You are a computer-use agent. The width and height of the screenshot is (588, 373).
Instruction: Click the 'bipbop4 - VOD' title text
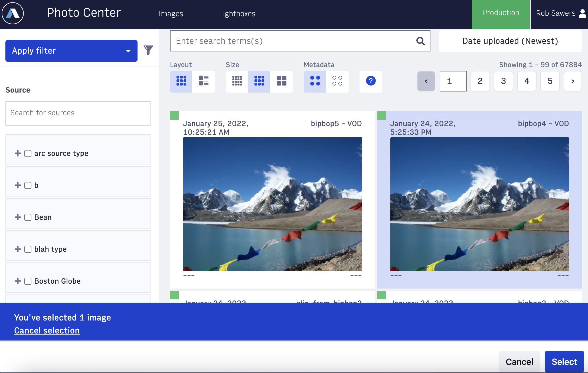543,124
